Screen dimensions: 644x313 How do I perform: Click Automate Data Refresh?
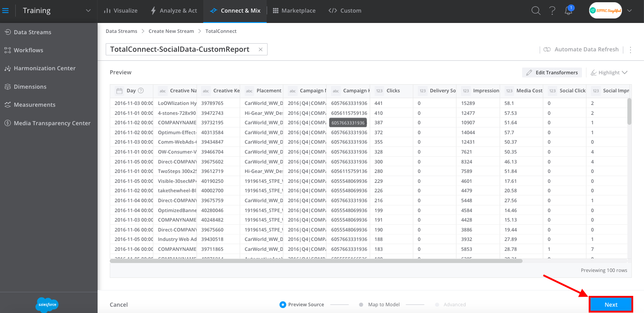pyautogui.click(x=581, y=50)
